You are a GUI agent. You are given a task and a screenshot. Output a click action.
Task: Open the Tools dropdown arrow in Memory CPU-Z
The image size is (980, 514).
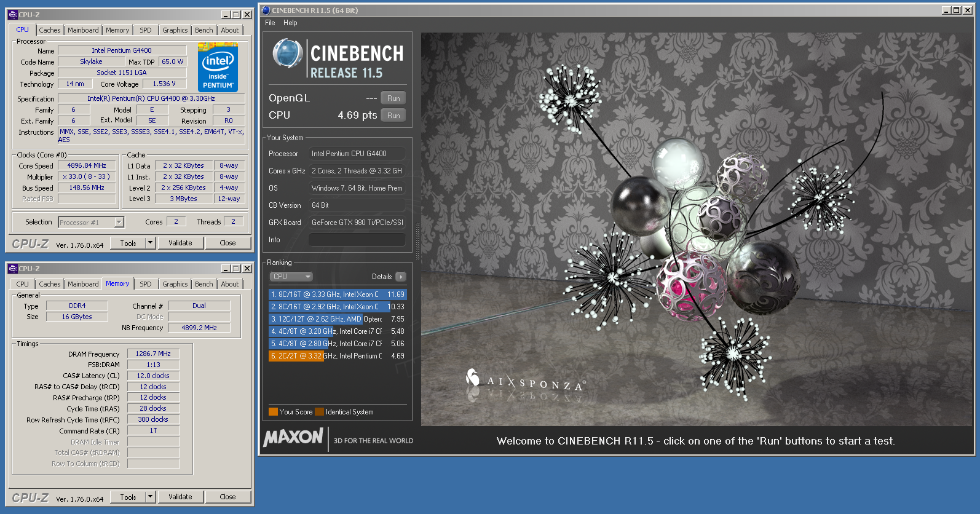(150, 497)
